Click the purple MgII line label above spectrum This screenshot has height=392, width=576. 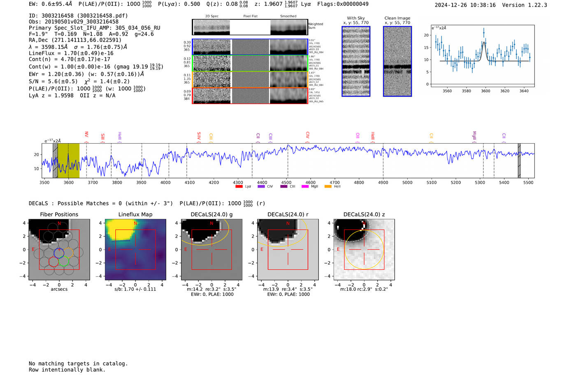click(x=474, y=135)
